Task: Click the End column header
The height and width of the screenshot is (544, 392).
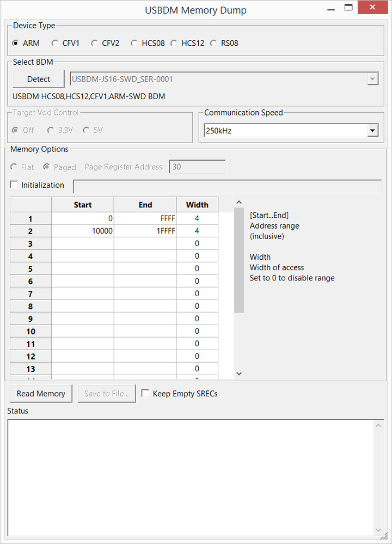Action: tap(145, 205)
